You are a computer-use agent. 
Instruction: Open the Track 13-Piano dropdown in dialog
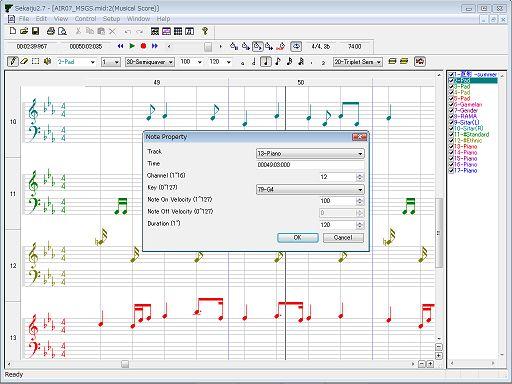pos(310,153)
